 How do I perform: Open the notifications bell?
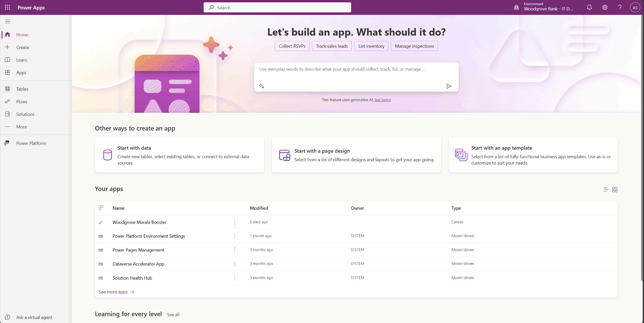[x=590, y=7]
